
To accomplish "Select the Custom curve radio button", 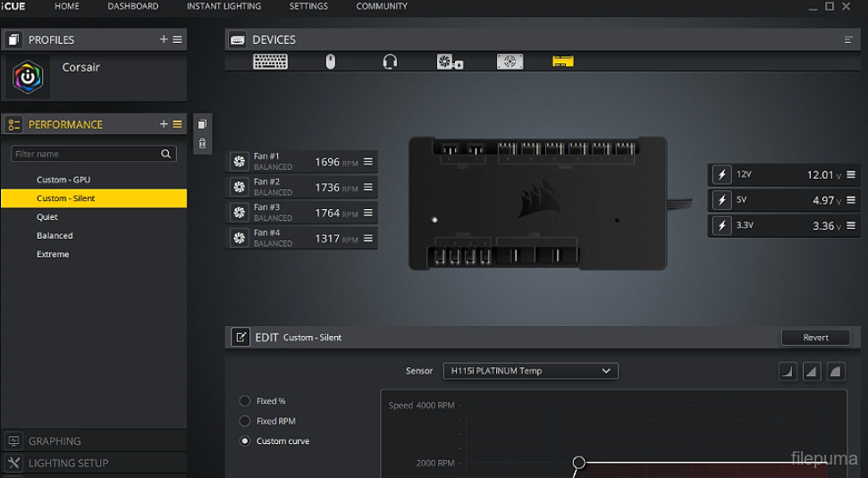I will (x=245, y=441).
